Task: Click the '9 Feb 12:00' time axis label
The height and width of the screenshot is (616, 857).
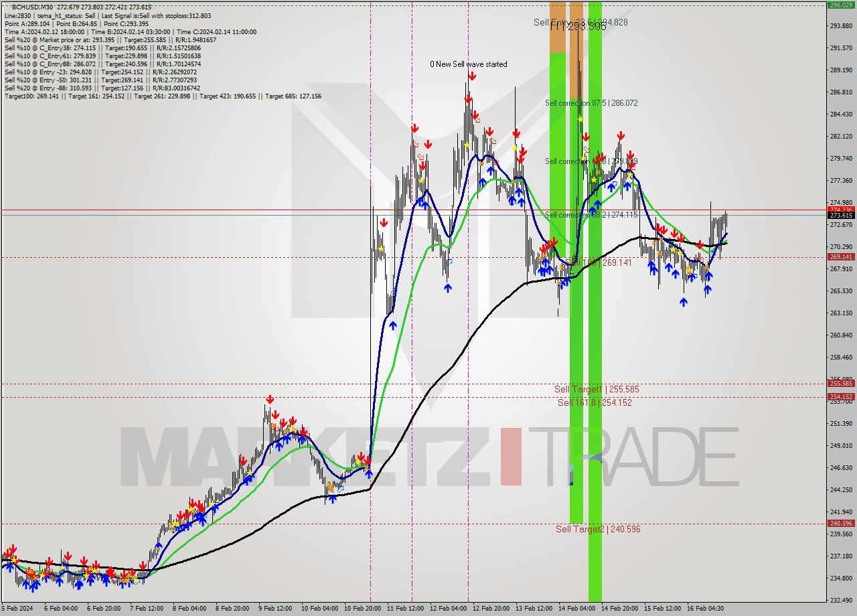Action: (275, 609)
